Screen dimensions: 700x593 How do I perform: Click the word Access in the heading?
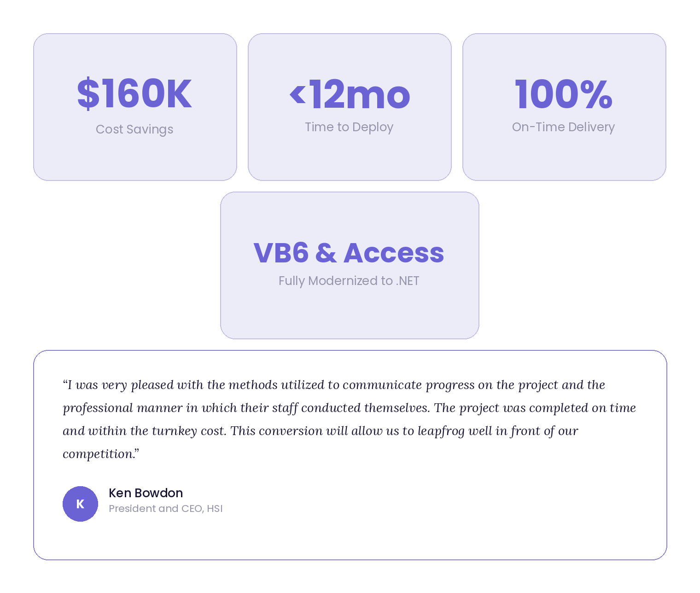pyautogui.click(x=394, y=253)
